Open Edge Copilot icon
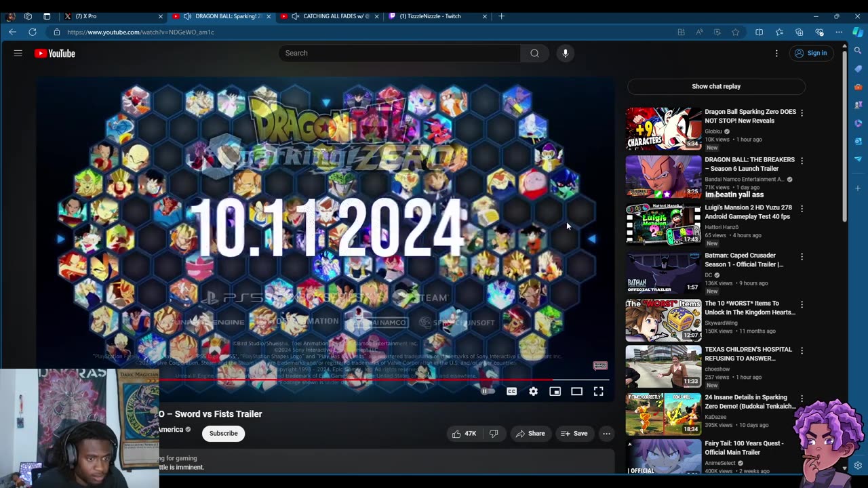This screenshot has height=488, width=868. 858,32
